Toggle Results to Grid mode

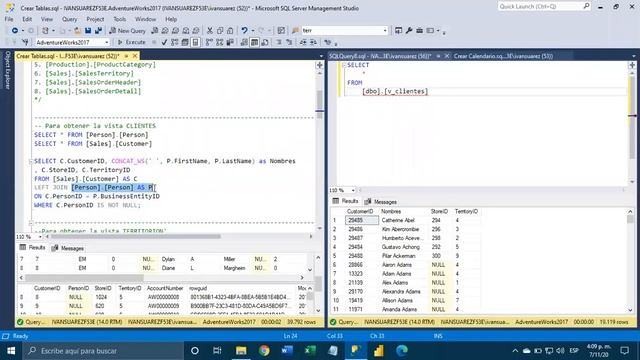[254, 42]
